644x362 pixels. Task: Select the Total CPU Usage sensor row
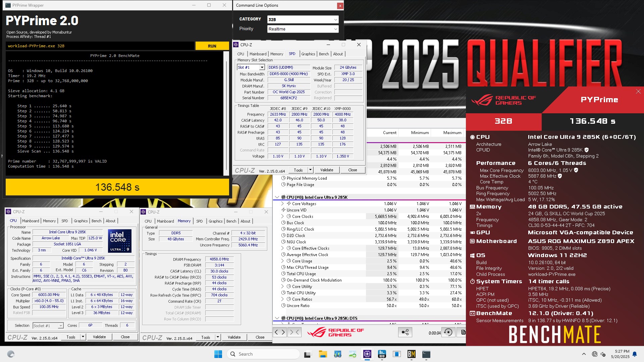(x=369, y=274)
